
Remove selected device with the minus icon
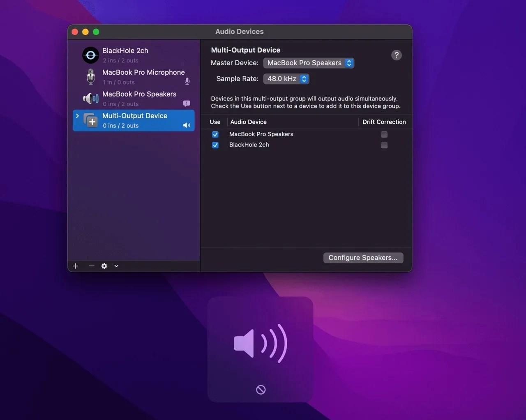click(91, 266)
